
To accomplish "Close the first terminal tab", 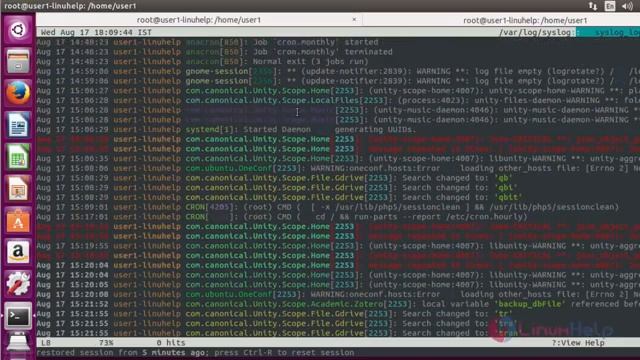I will click(x=354, y=19).
